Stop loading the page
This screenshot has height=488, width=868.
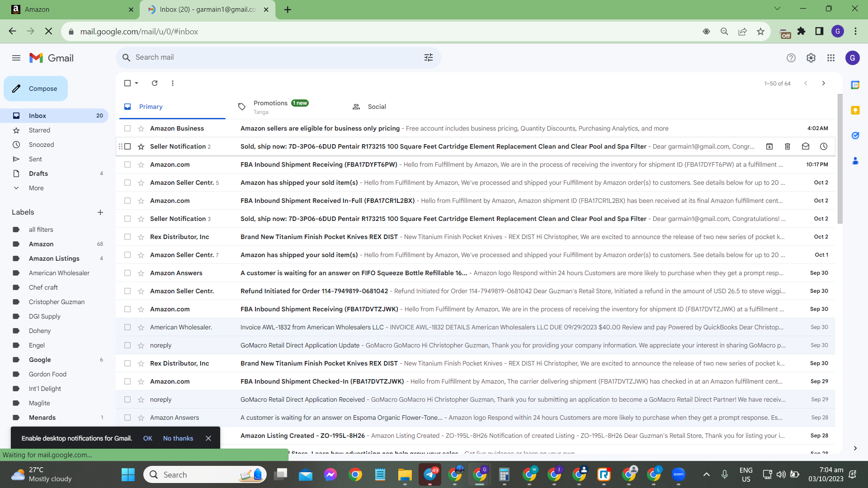point(49,31)
